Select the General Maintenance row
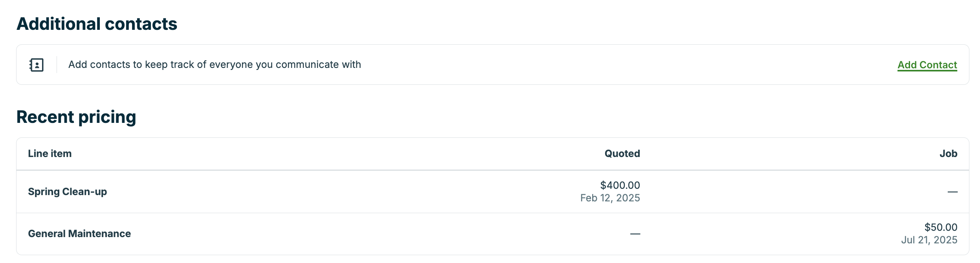Viewport: 980px width, 263px height. (x=393, y=234)
